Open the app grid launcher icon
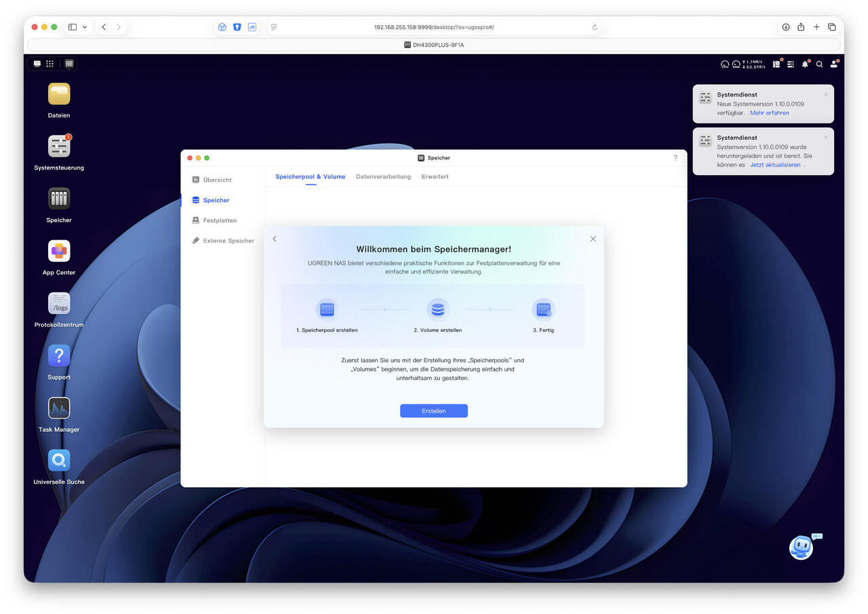The width and height of the screenshot is (868, 614). (50, 64)
